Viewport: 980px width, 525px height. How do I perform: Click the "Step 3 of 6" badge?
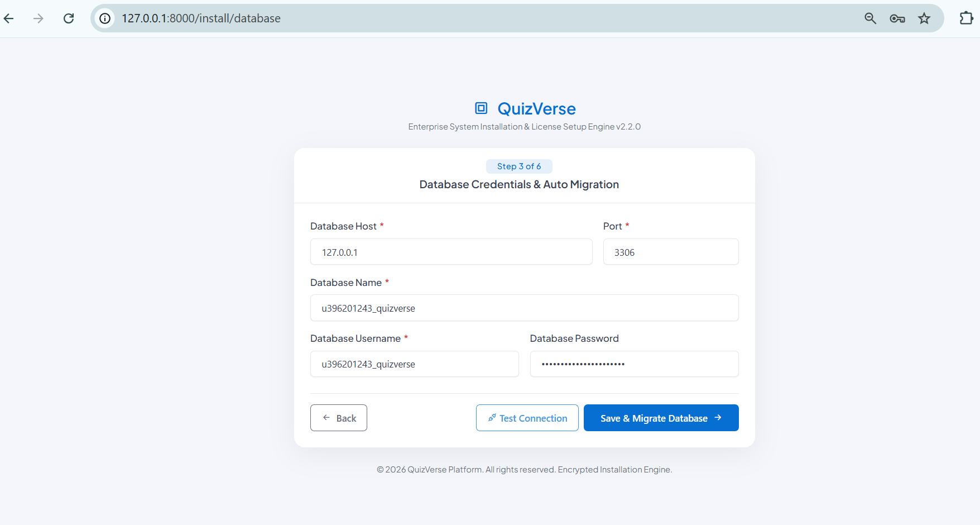[519, 166]
